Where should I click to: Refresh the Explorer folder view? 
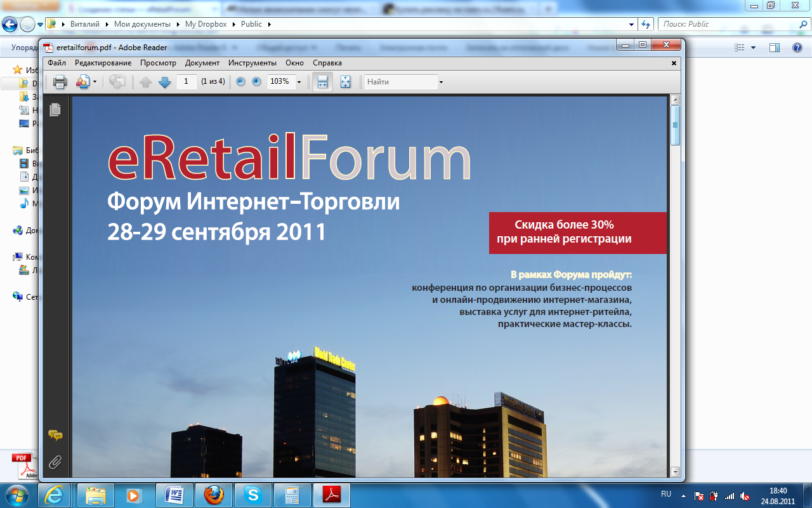[x=646, y=24]
